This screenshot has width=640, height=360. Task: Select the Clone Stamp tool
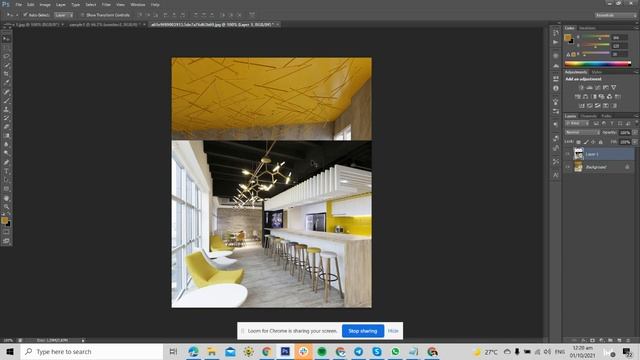point(6,109)
